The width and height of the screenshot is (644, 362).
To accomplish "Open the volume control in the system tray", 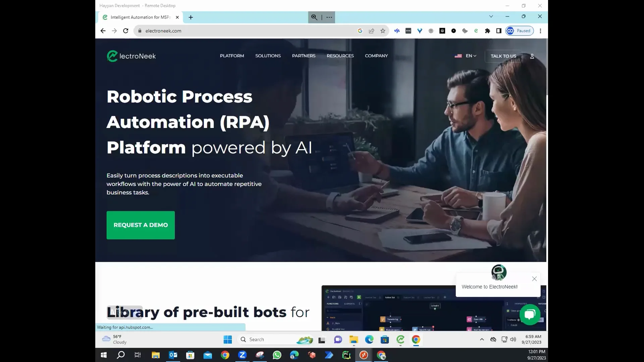I will (x=513, y=340).
